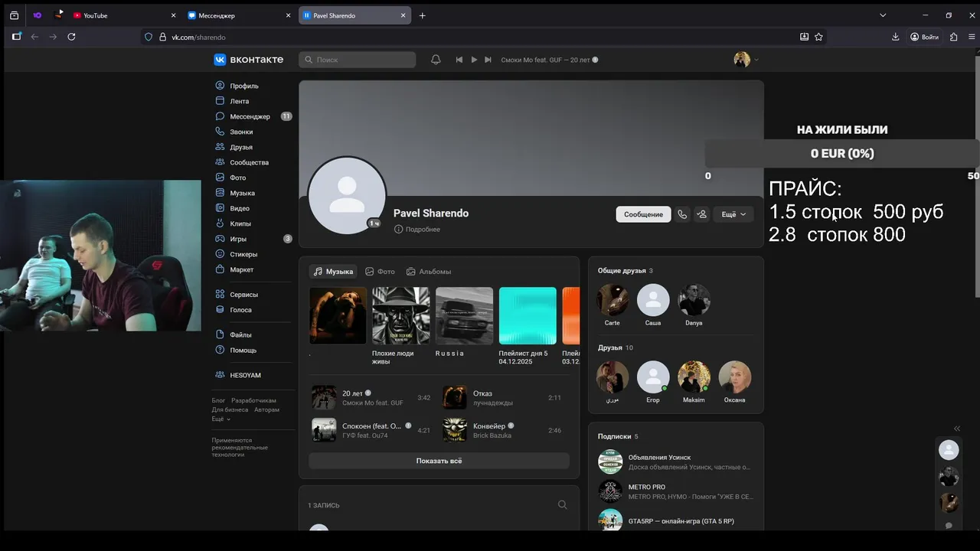980x551 pixels.
Task: Click the browser Войти button
Action: pyautogui.click(x=924, y=37)
